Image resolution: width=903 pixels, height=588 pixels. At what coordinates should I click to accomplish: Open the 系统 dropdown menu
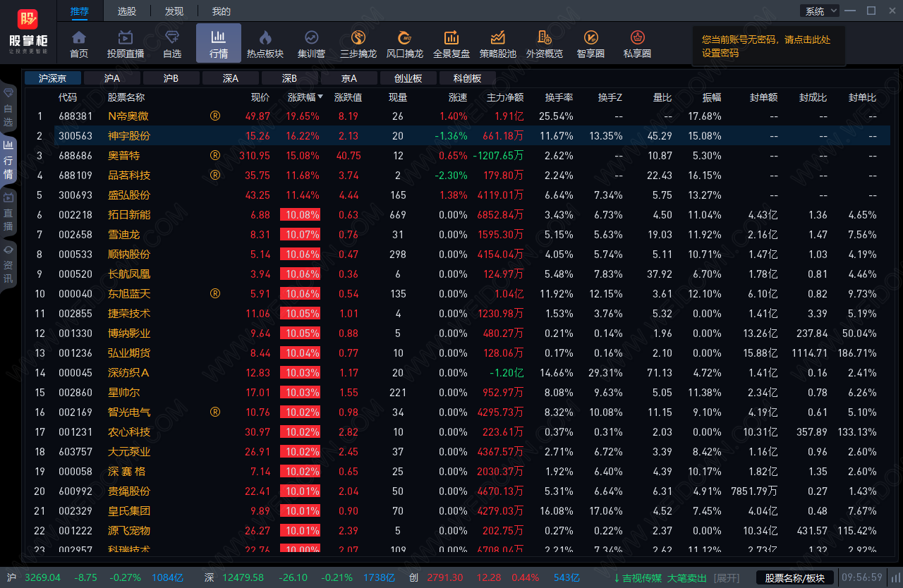(820, 11)
